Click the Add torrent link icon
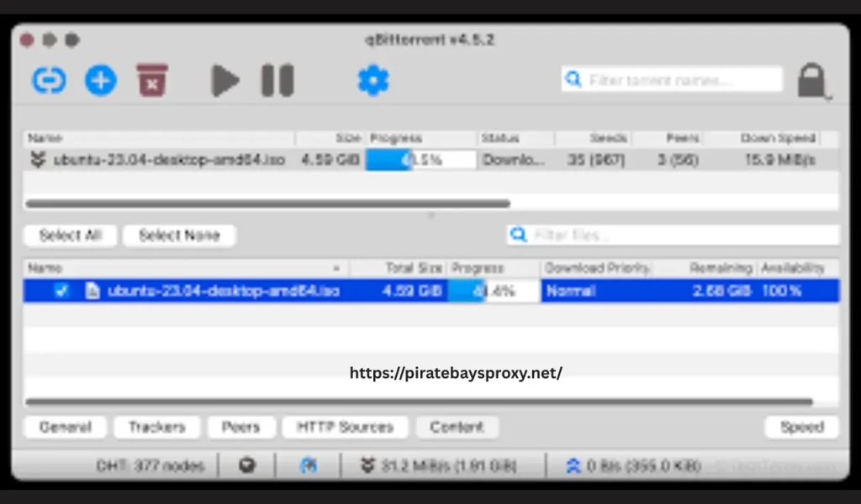The height and width of the screenshot is (504, 861). 49,81
